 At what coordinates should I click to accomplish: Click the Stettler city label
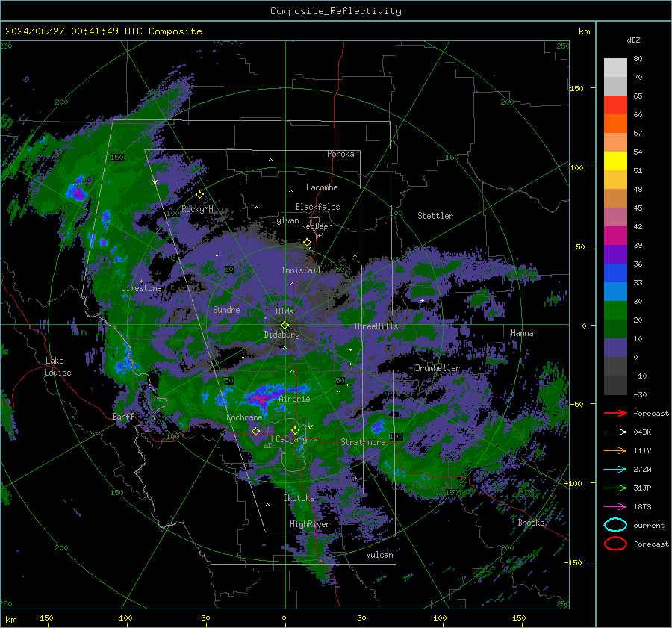(x=435, y=216)
